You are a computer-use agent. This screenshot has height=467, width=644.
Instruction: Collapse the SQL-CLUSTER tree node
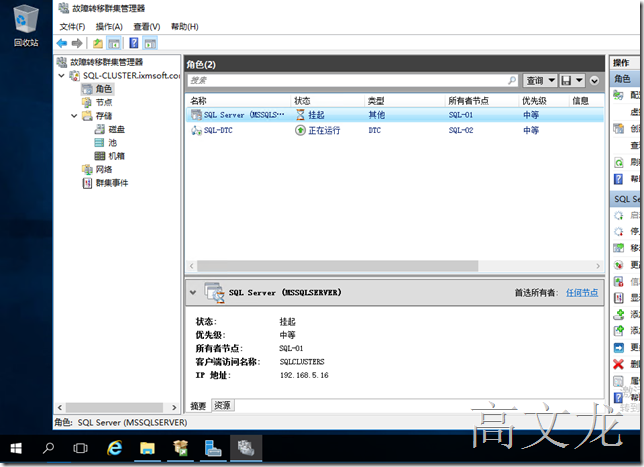tap(62, 76)
